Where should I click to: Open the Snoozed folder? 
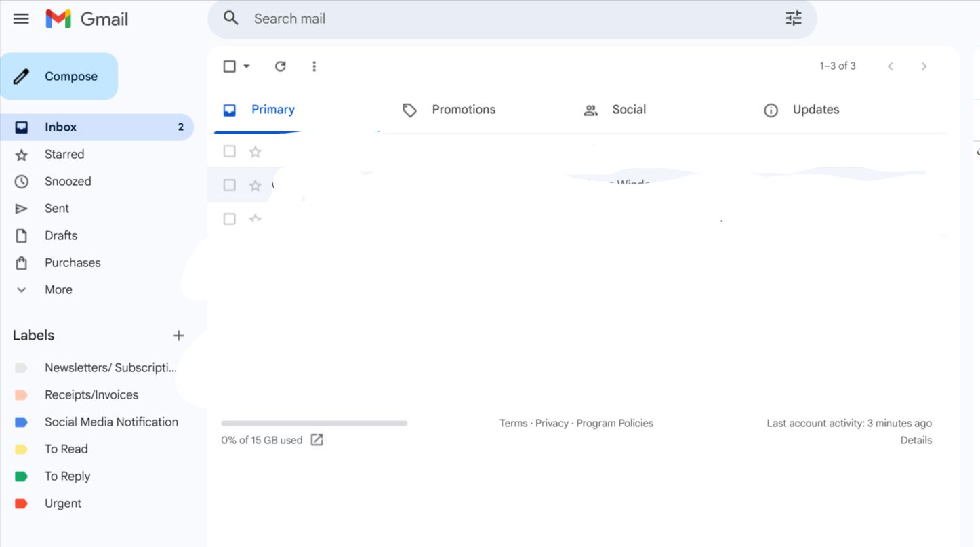[x=68, y=182]
